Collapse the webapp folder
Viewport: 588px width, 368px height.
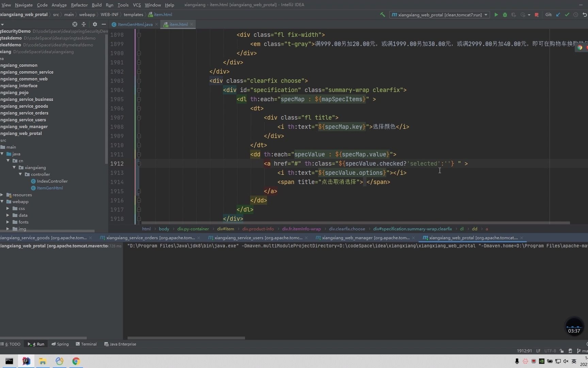pyautogui.click(x=2, y=202)
